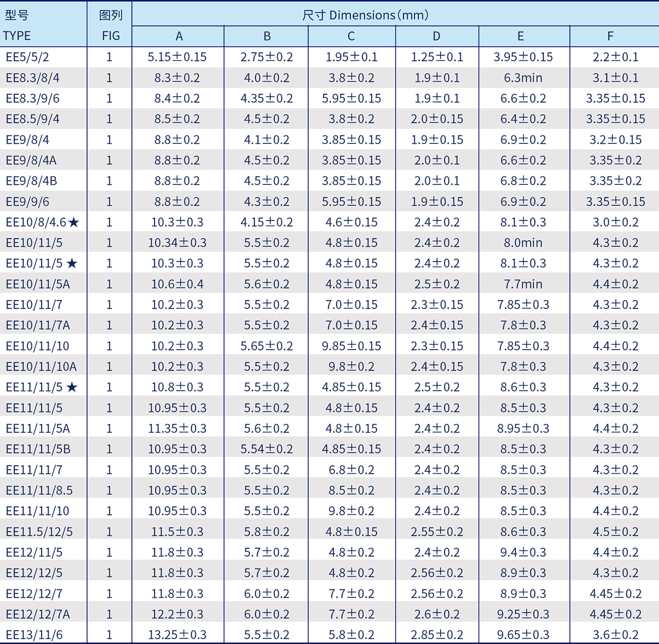Select the 2.85±0.2 cell in column D
The height and width of the screenshot is (644, 659).
tap(437, 635)
